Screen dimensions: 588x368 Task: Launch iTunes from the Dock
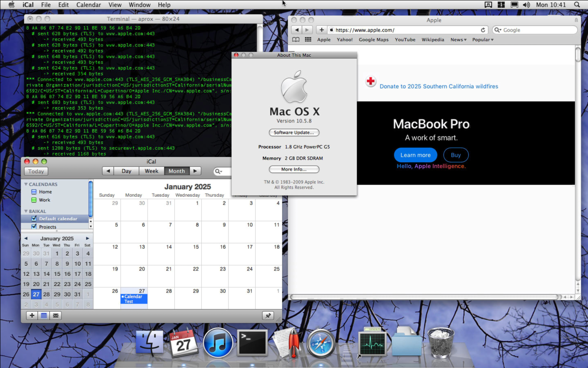(218, 343)
